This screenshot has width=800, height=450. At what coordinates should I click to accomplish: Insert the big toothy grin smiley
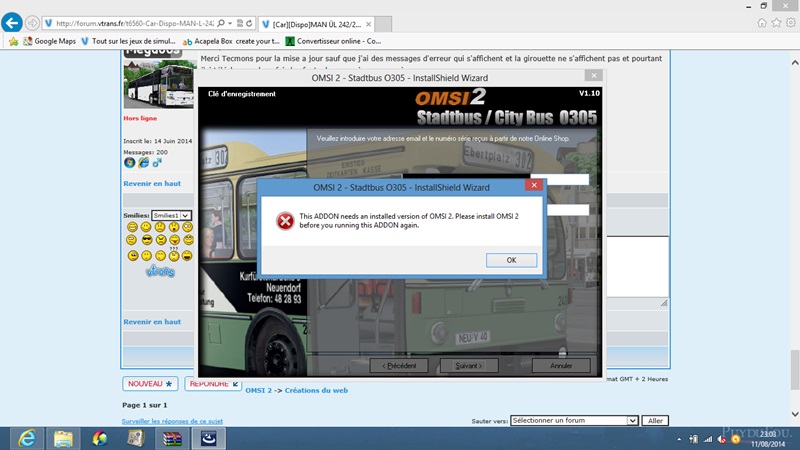(x=132, y=227)
